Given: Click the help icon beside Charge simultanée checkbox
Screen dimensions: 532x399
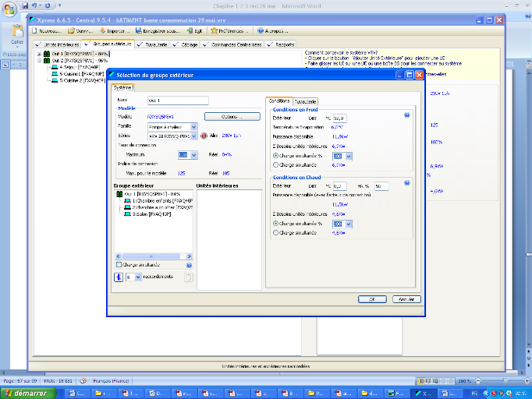Looking at the screenshot, I should (x=189, y=266).
